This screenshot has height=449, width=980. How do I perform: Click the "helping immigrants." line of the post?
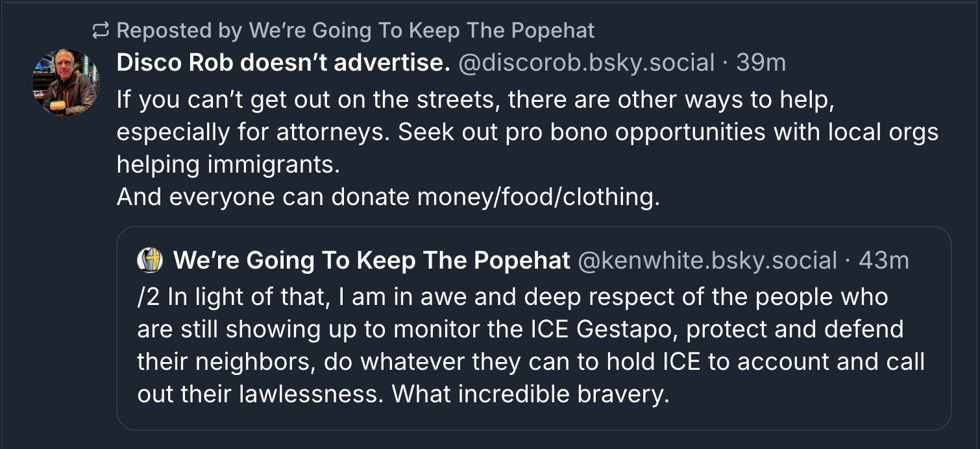pyautogui.click(x=228, y=164)
